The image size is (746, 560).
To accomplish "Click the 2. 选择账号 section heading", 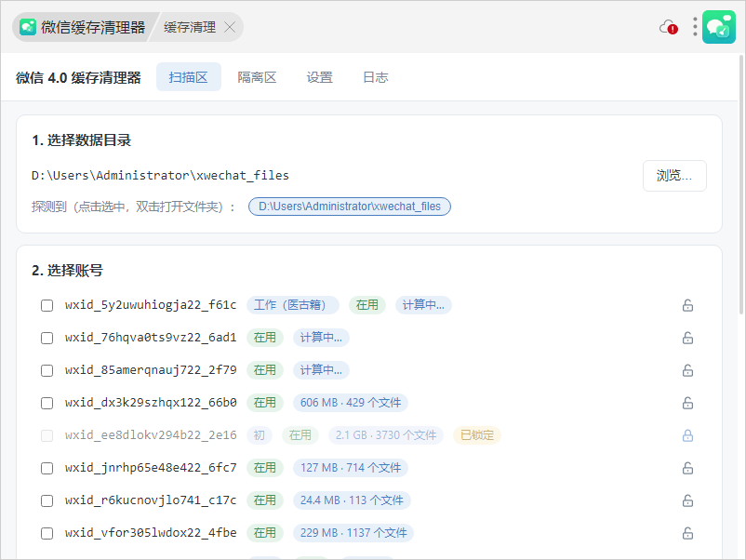I will [68, 271].
